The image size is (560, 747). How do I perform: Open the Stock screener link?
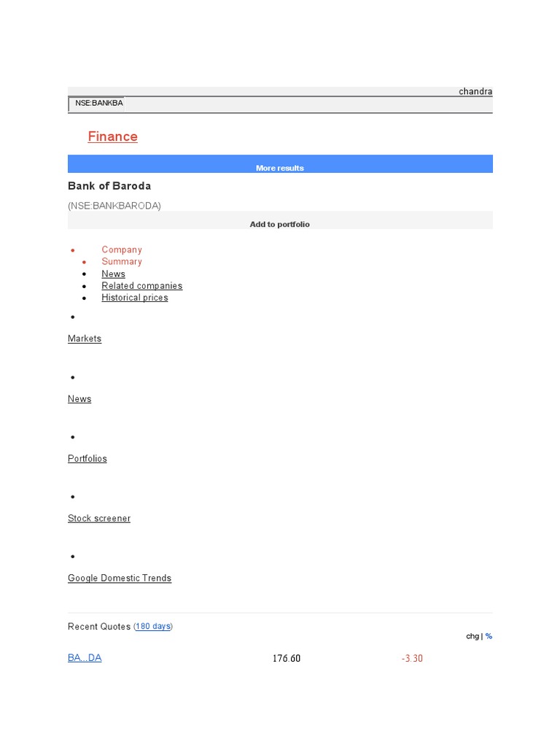click(x=99, y=518)
